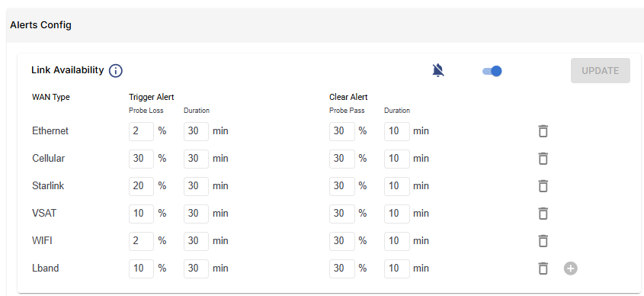Select Lband probe loss field
Viewport: 644px width, 296px height.
coord(141,268)
